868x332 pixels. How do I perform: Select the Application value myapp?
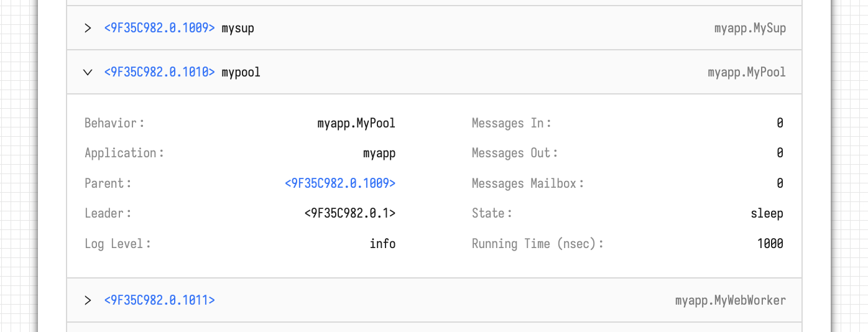pyautogui.click(x=379, y=153)
